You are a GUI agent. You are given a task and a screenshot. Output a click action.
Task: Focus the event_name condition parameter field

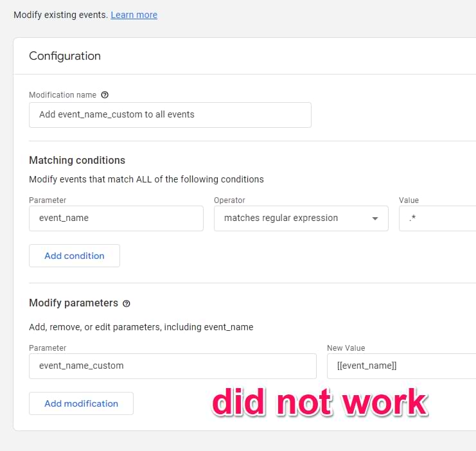116,218
